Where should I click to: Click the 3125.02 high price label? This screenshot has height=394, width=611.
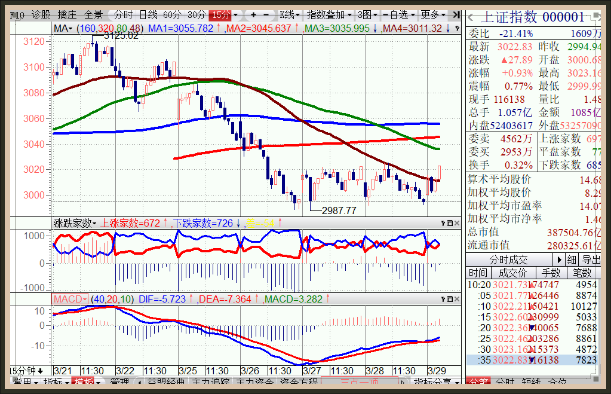click(121, 35)
